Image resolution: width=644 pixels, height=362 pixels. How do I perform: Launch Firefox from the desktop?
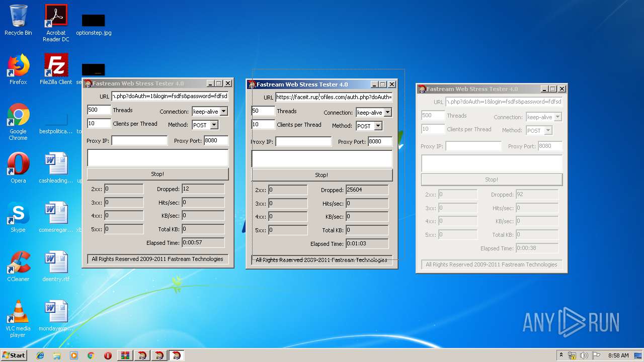point(18,69)
